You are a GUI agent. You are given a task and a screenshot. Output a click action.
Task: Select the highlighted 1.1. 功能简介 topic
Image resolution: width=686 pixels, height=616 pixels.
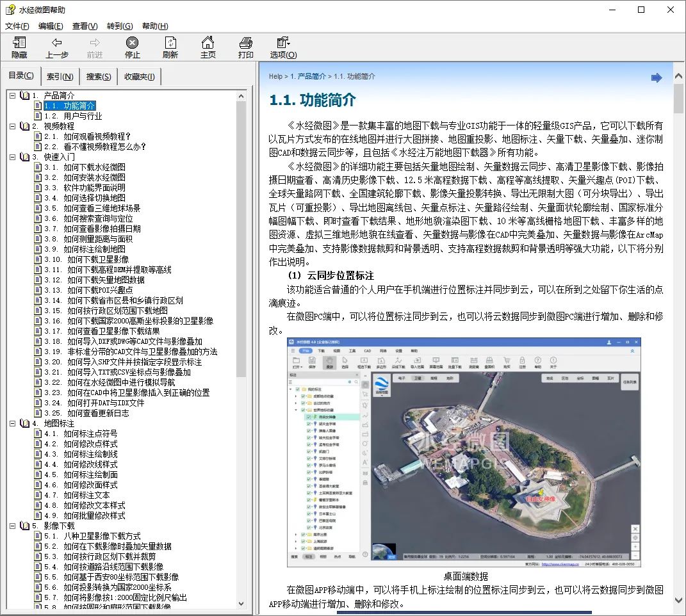pos(69,106)
